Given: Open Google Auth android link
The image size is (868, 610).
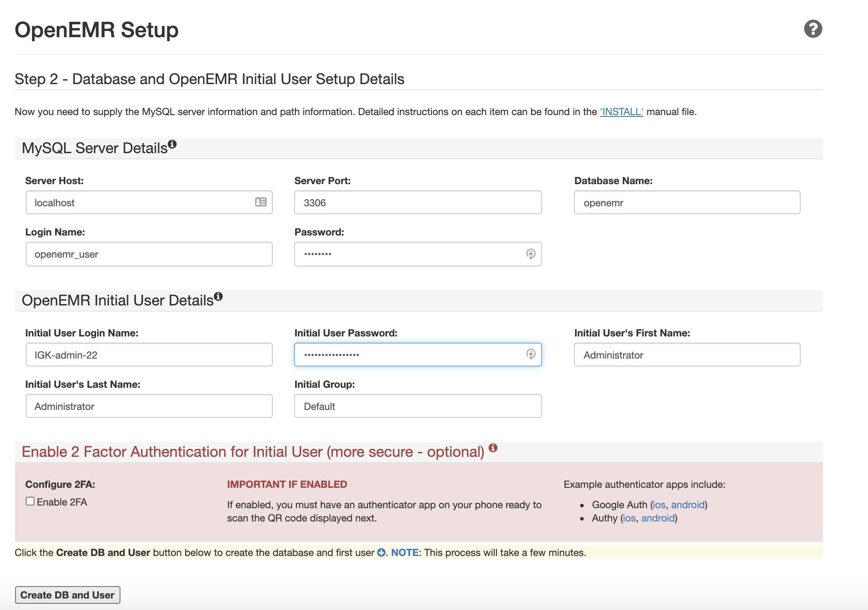Looking at the screenshot, I should pyautogui.click(x=687, y=505).
